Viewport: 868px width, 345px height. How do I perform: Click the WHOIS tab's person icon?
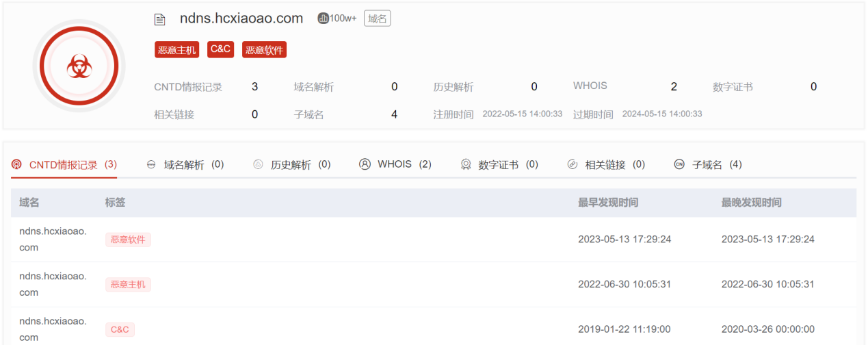(x=365, y=164)
